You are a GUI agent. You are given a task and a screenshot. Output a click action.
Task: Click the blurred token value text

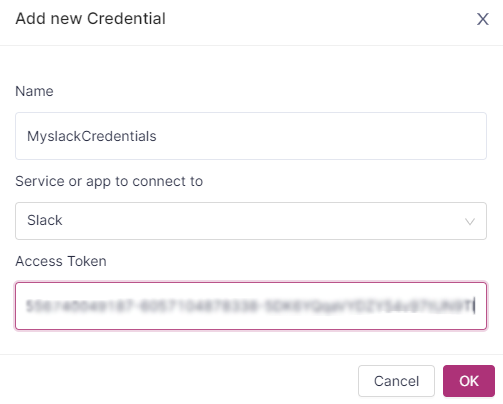[x=249, y=306]
